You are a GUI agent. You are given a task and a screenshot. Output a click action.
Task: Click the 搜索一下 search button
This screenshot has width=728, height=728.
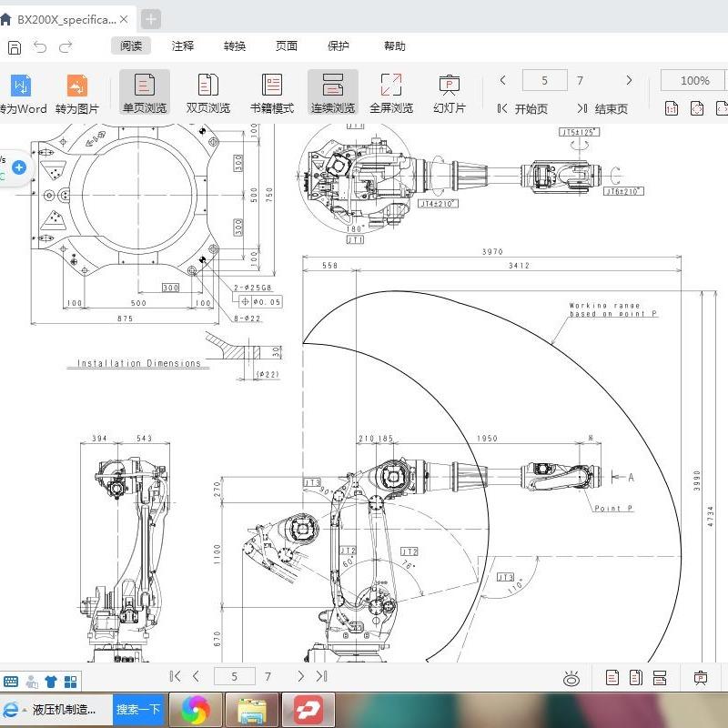138,710
